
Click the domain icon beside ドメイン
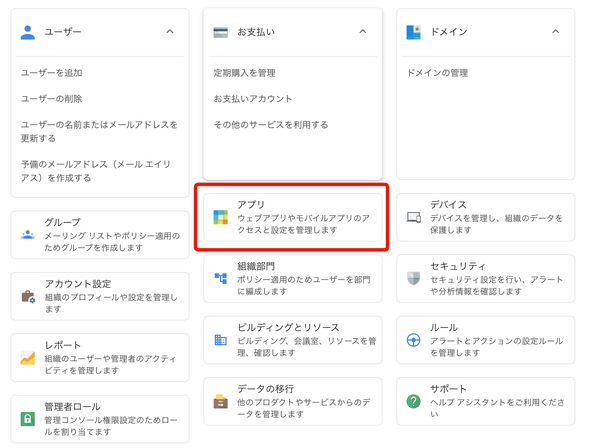pyautogui.click(x=413, y=32)
